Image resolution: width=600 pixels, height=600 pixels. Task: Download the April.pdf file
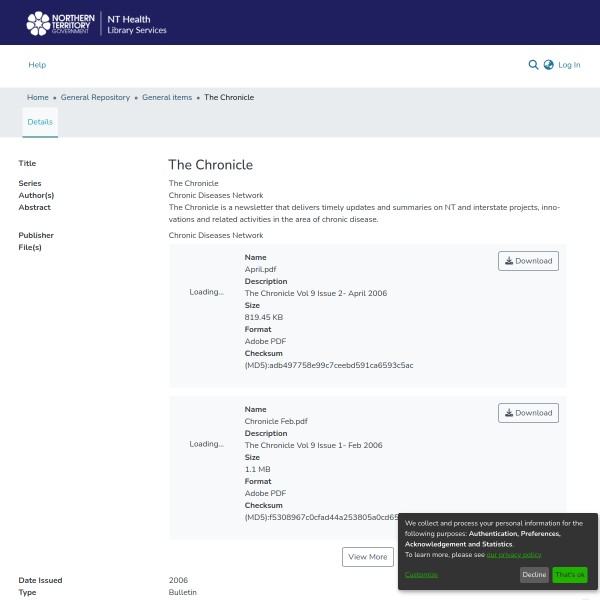pos(528,261)
